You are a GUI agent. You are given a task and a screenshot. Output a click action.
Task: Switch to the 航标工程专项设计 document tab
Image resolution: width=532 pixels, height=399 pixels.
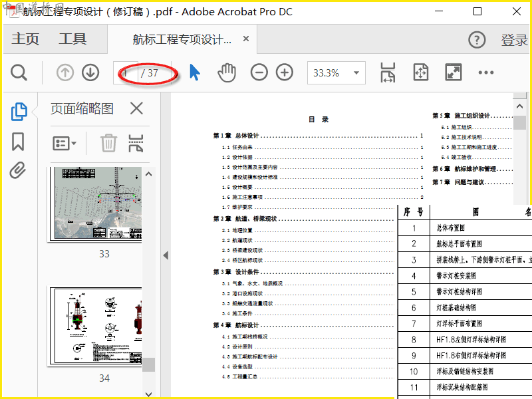point(182,39)
